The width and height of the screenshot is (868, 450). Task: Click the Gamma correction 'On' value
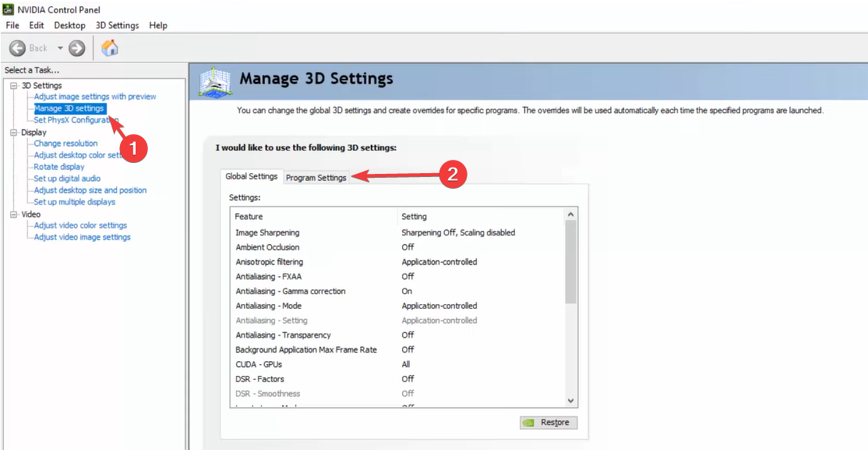pyautogui.click(x=407, y=291)
